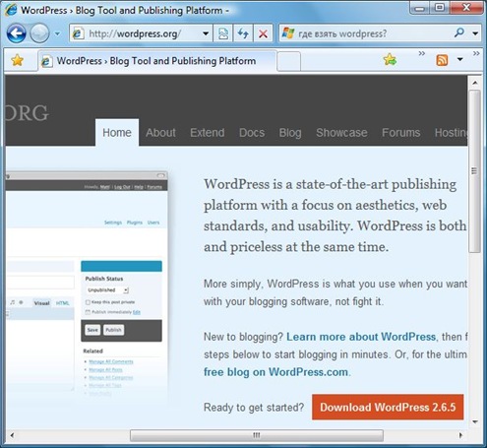Open the feeds dropdown arrow beside RSS icon

pos(460,59)
